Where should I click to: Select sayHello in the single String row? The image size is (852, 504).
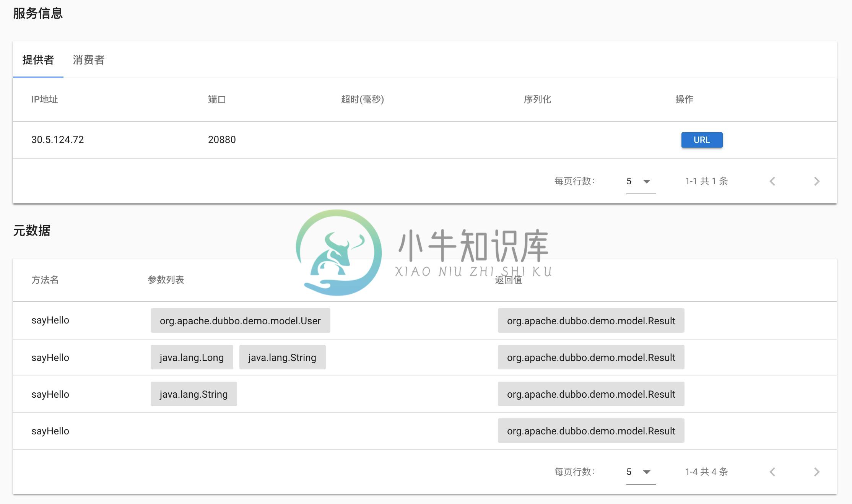pos(50,395)
